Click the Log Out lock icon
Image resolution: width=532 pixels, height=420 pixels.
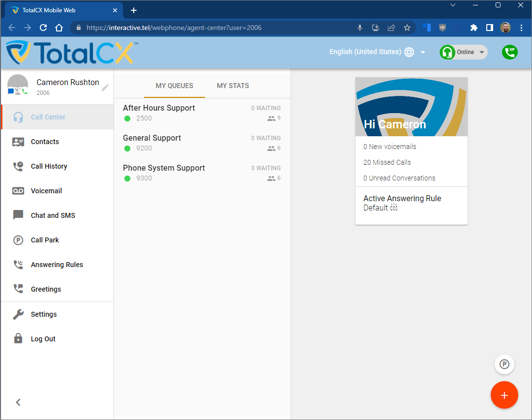tap(18, 338)
